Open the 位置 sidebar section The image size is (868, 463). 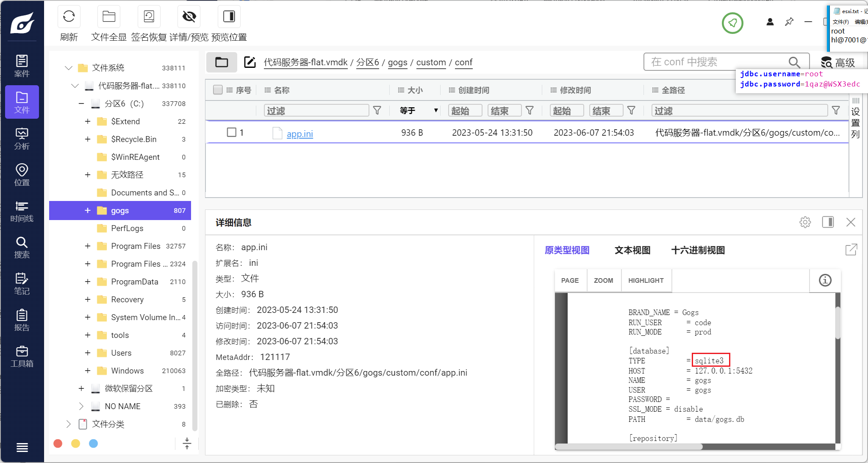[x=22, y=175]
